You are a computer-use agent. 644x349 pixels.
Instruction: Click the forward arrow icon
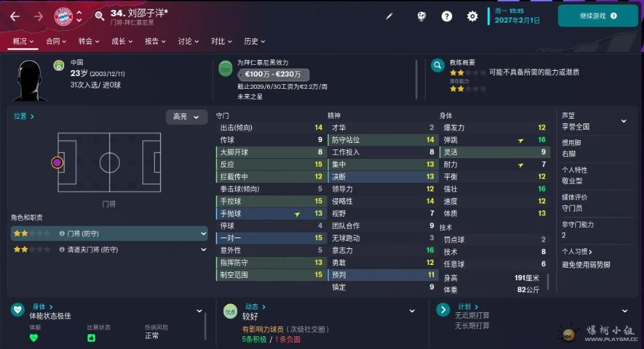pyautogui.click(x=38, y=17)
